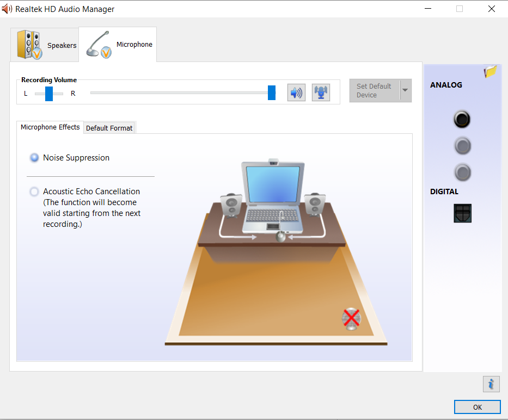This screenshot has height=420, width=508.
Task: Click the bottom gray analog jack
Action: point(462,172)
